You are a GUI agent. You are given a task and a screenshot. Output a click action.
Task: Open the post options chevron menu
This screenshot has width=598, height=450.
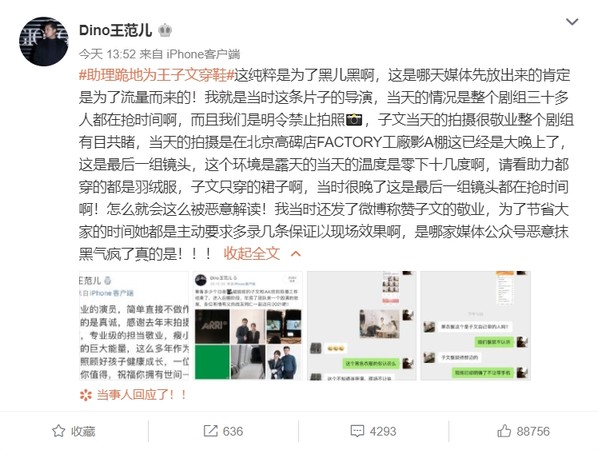(572, 22)
